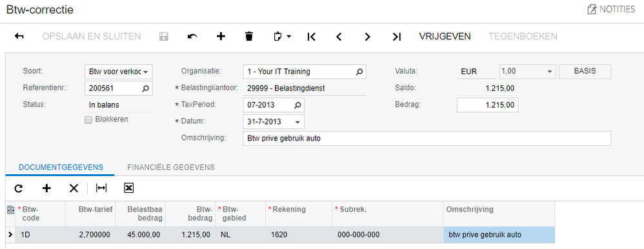
Task: Delete grid row with X icon
Action: click(x=74, y=188)
